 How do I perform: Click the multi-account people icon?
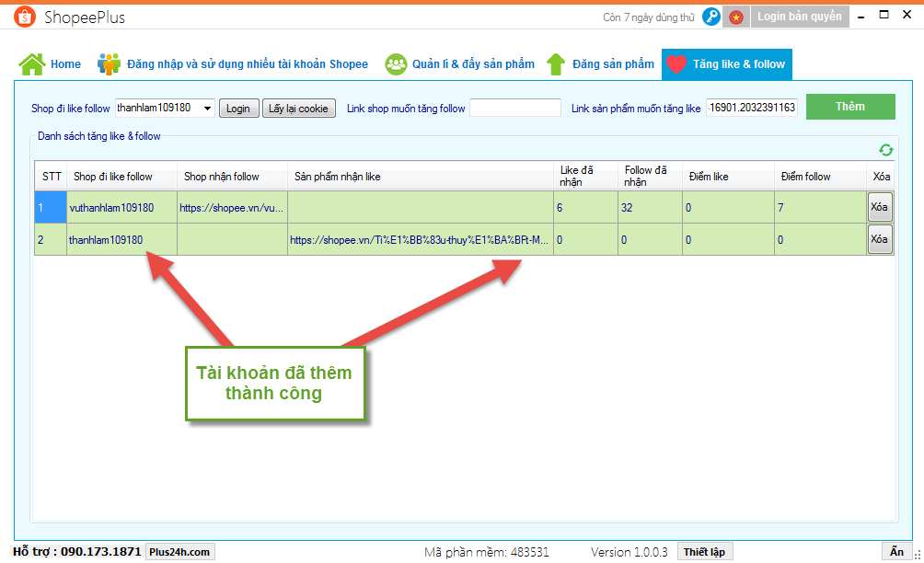[x=109, y=64]
